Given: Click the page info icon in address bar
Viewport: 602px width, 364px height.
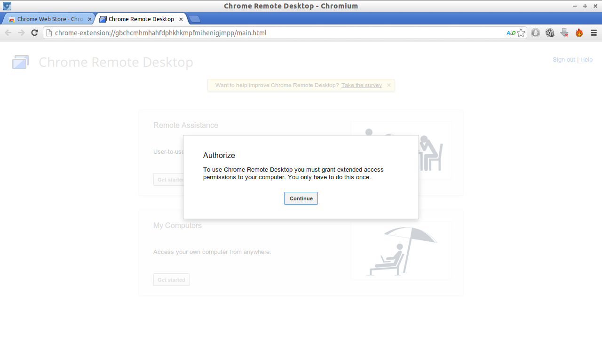Looking at the screenshot, I should click(x=49, y=33).
